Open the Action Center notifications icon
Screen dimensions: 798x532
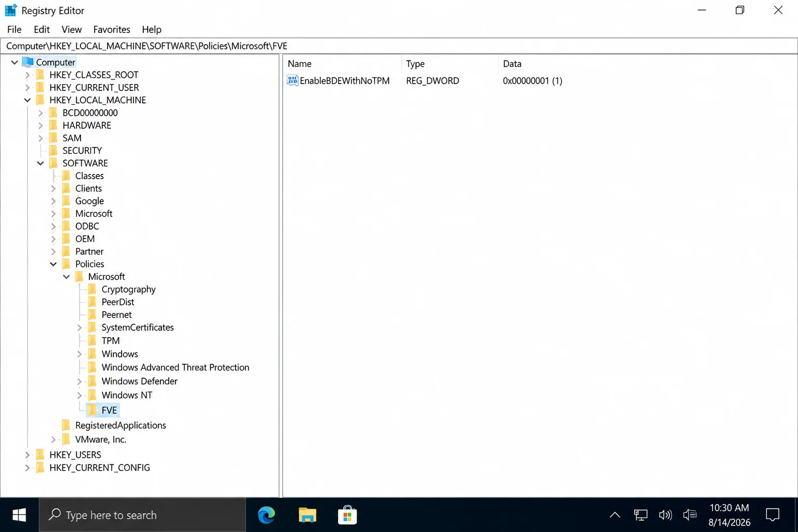pyautogui.click(x=773, y=515)
